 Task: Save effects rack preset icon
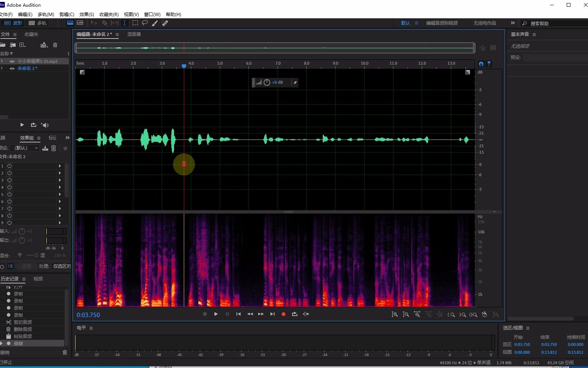45,148
